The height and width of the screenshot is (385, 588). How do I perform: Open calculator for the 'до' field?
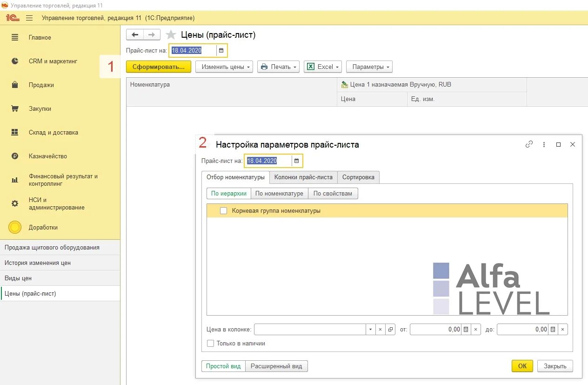coord(553,329)
